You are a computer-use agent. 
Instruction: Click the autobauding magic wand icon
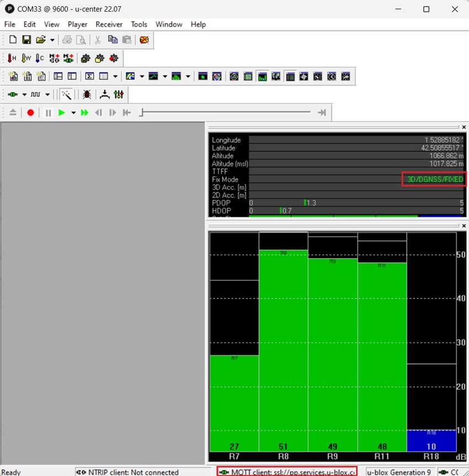[x=67, y=95]
